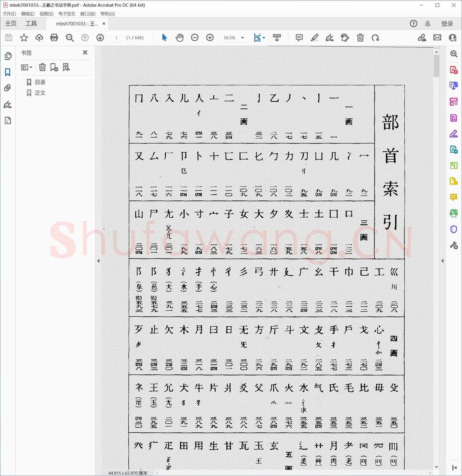Image resolution: width=462 pixels, height=476 pixels.
Task: Toggle the Hand tool for panning
Action: click(180, 38)
